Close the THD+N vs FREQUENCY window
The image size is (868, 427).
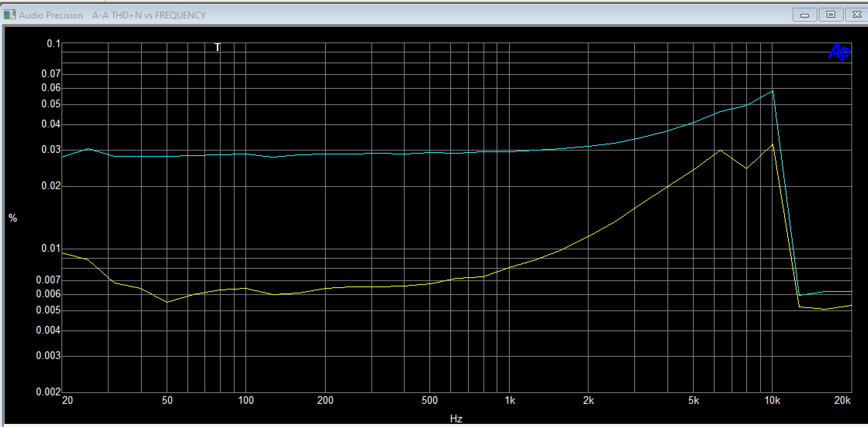tap(857, 15)
